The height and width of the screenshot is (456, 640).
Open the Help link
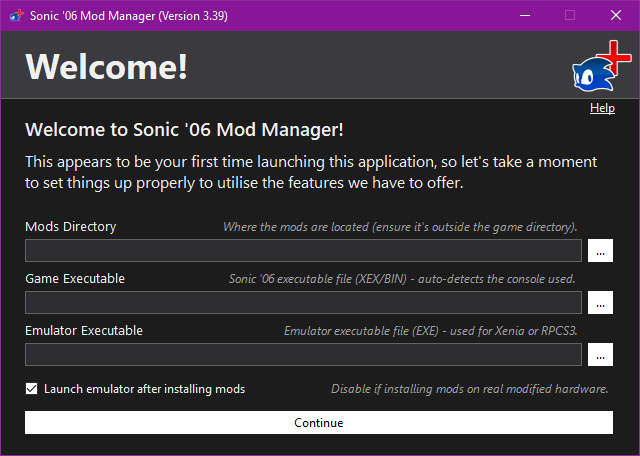602,108
